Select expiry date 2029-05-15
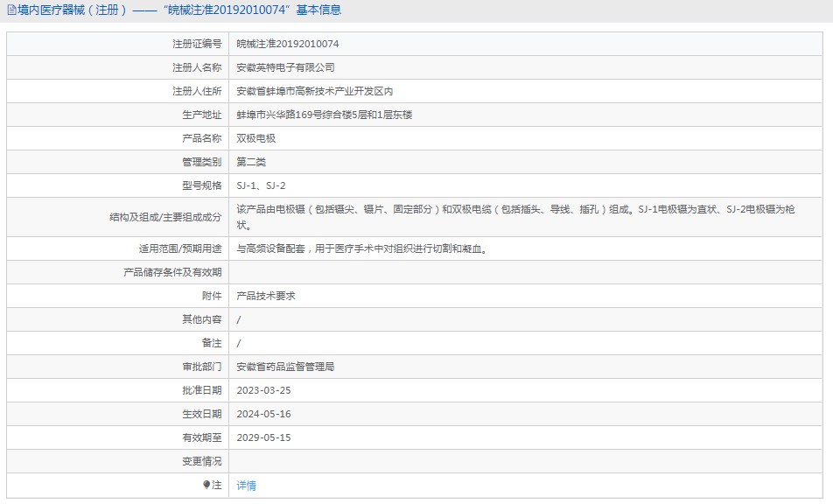 (263, 437)
